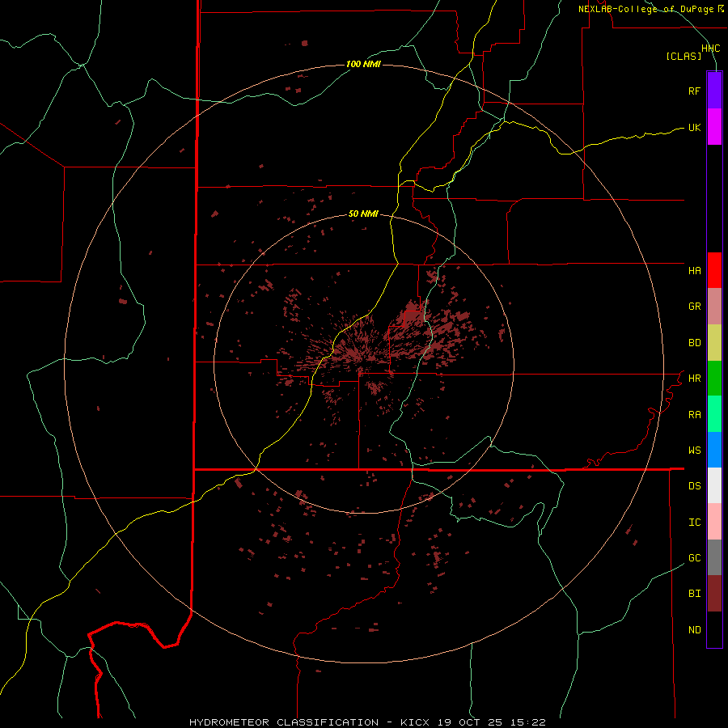The height and width of the screenshot is (728, 728).
Task: Click the pink GR legend swatch
Action: (714, 307)
